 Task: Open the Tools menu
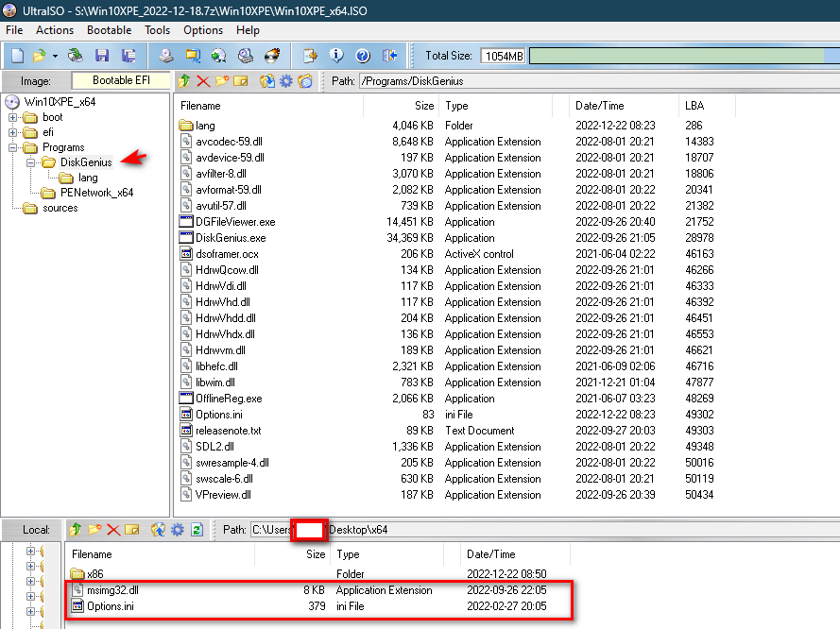pyautogui.click(x=157, y=30)
